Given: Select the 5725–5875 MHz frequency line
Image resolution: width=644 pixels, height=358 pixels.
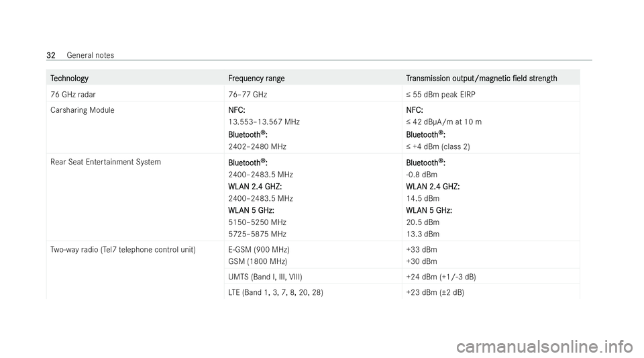Looking at the screenshot, I should click(257, 234).
